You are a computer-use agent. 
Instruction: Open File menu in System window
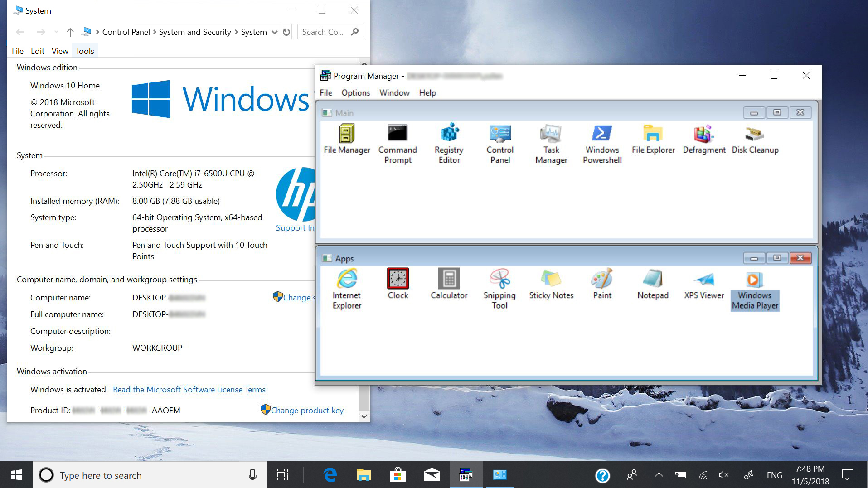click(x=18, y=51)
